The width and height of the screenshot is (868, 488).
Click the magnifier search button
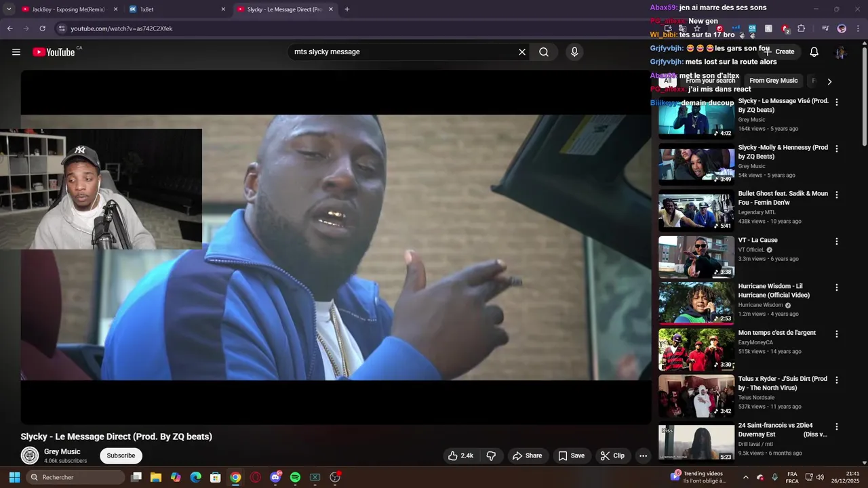tap(544, 52)
